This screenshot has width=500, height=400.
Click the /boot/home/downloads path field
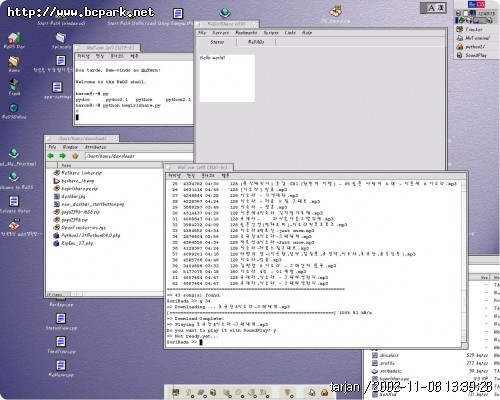coord(138,156)
